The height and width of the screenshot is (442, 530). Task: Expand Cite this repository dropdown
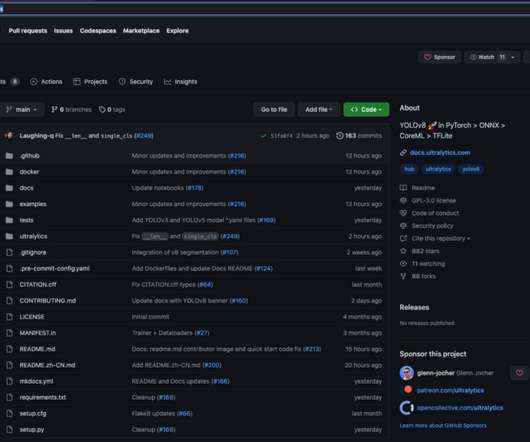pyautogui.click(x=441, y=239)
